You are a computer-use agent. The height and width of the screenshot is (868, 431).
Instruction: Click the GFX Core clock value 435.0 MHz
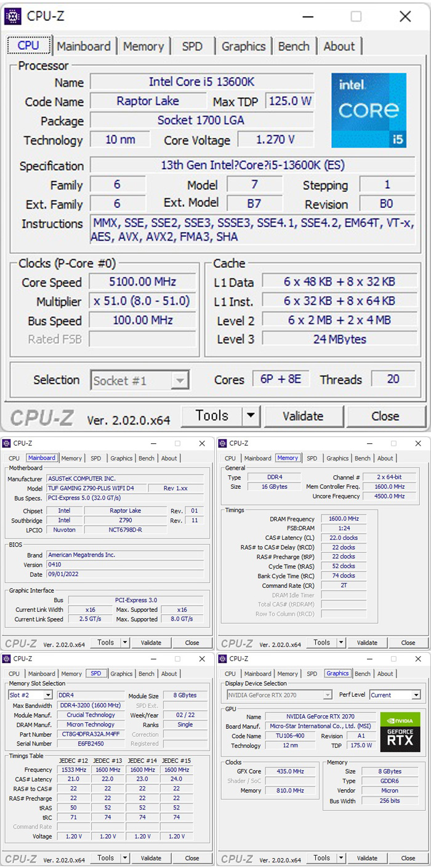point(290,771)
